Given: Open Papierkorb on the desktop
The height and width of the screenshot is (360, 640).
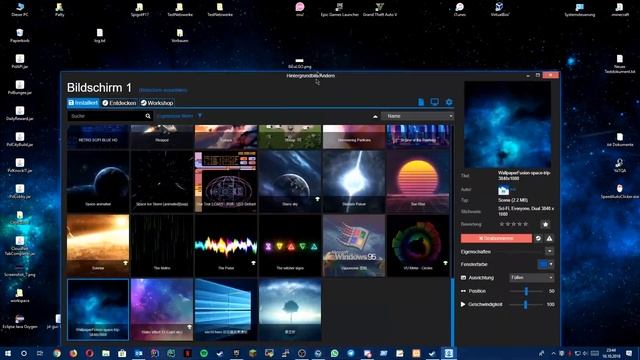Looking at the screenshot, I should [x=20, y=36].
